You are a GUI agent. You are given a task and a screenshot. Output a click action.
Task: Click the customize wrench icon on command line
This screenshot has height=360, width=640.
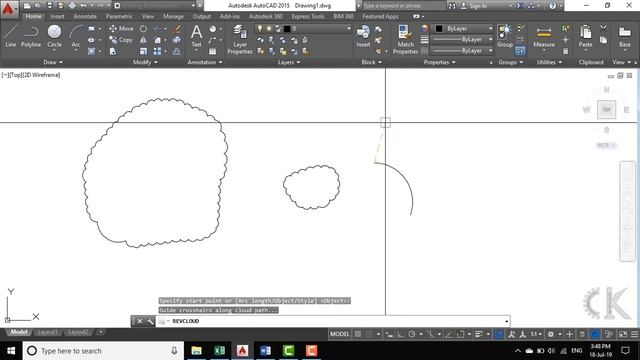(150, 321)
